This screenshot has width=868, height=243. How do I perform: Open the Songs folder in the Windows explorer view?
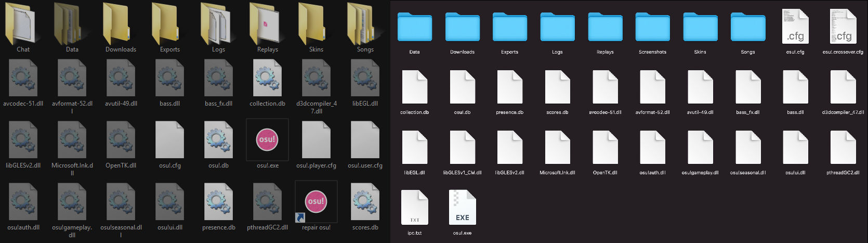[x=365, y=24]
